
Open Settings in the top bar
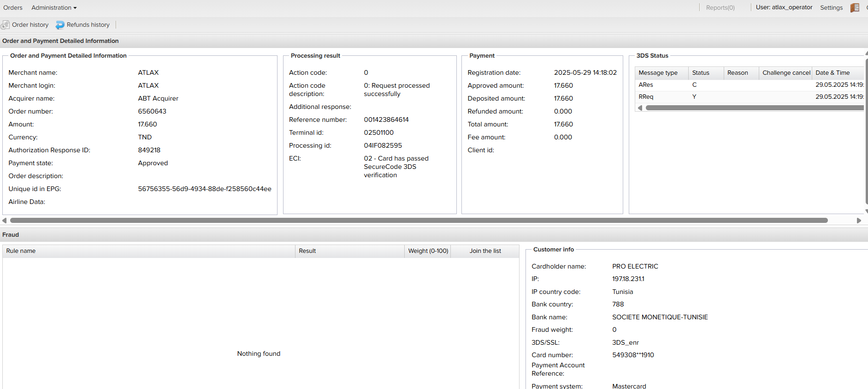point(831,8)
